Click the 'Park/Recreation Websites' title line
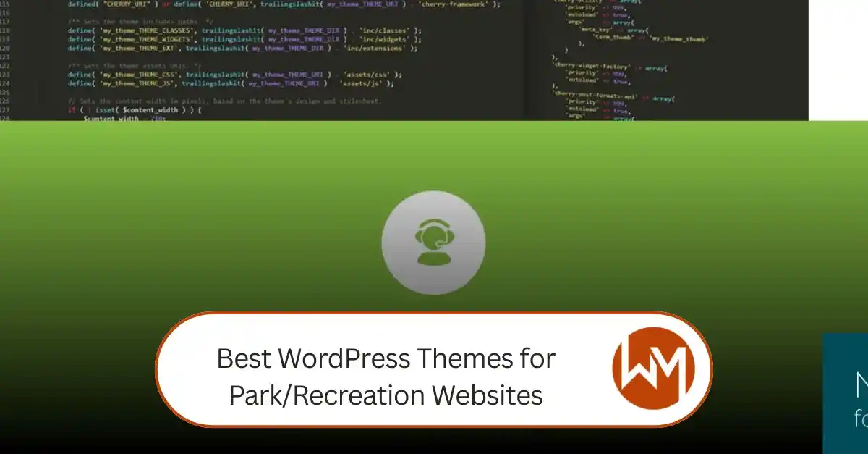This screenshot has width=868, height=454. pyautogui.click(x=386, y=395)
